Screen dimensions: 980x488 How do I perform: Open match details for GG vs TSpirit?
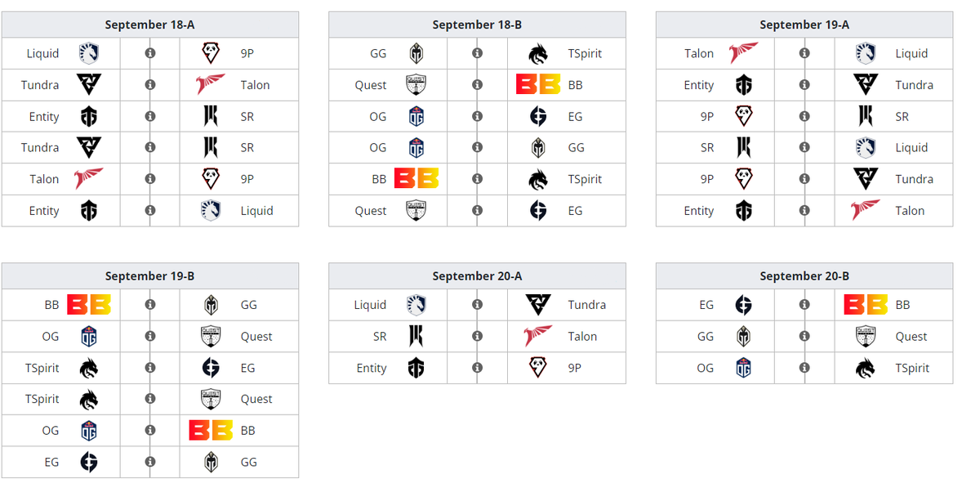click(x=477, y=53)
